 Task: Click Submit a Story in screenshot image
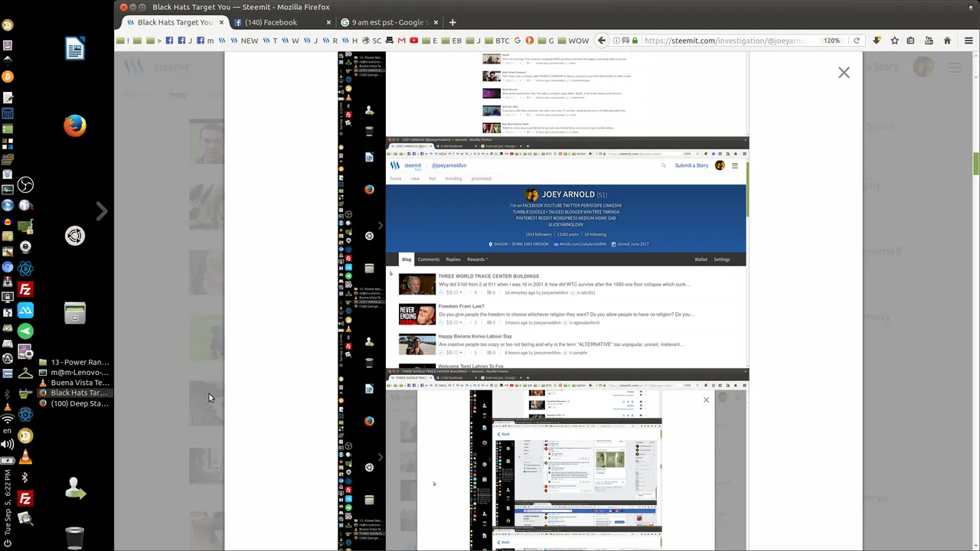pyautogui.click(x=691, y=165)
